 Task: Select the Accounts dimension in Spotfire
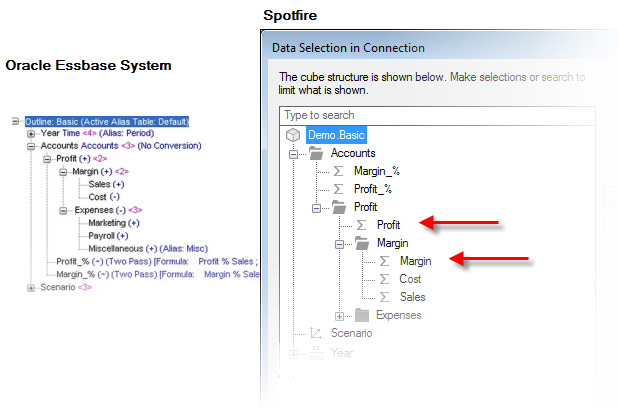tap(353, 153)
